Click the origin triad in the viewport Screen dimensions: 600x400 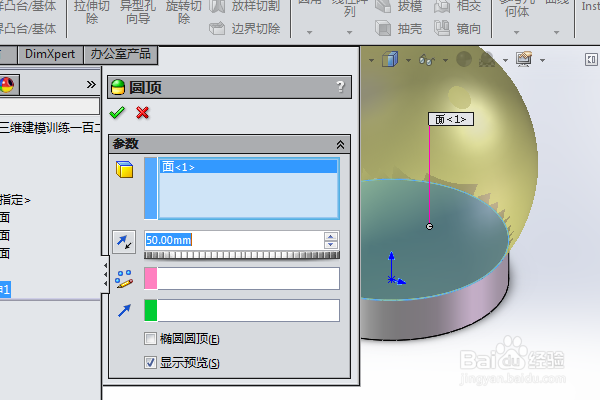[x=394, y=269]
